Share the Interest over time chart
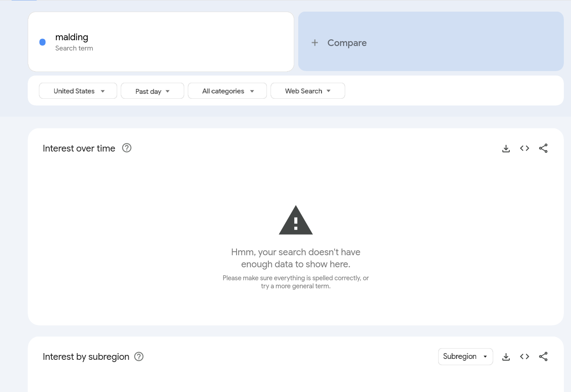The height and width of the screenshot is (392, 571). 543,148
